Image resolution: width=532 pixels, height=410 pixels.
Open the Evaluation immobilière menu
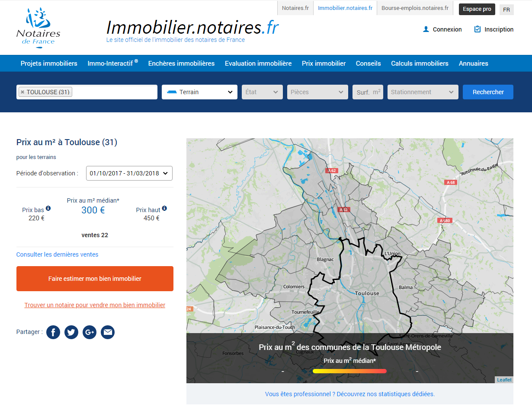coord(258,64)
